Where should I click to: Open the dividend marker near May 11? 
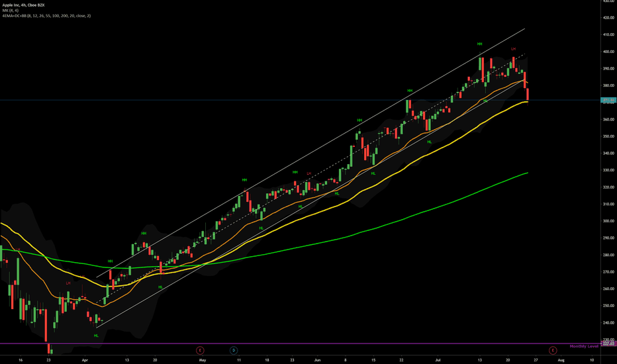coord(233,350)
